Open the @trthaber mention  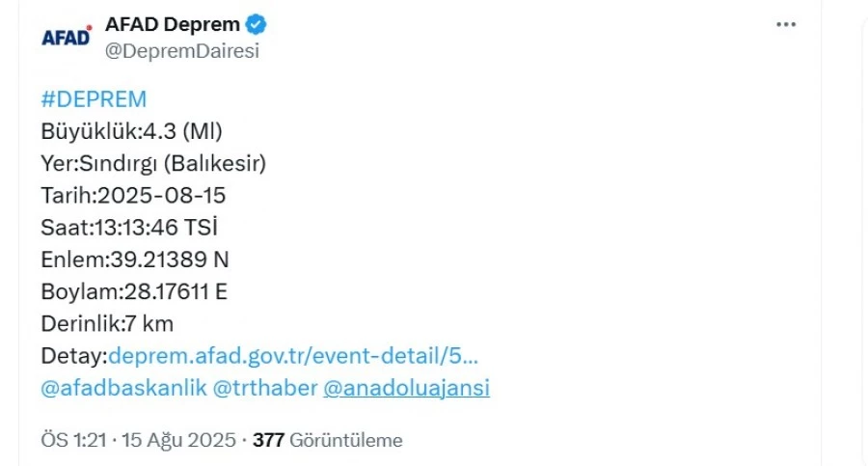click(265, 388)
